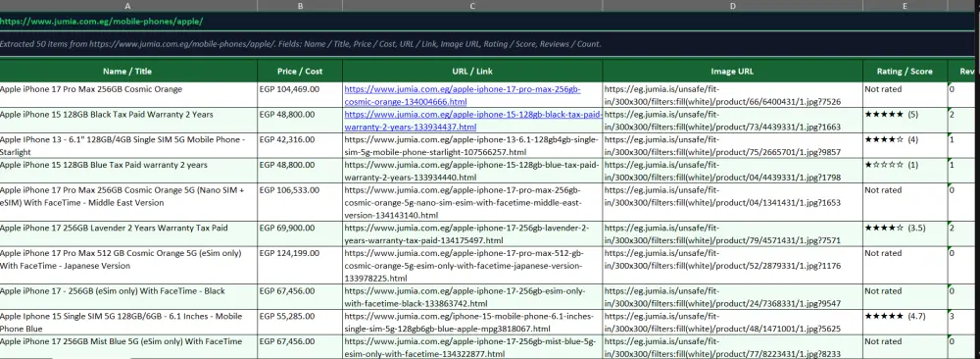Screen dimensions: 980x359
Task: Click the five-star rating cell '(5)'
Action: (905, 120)
